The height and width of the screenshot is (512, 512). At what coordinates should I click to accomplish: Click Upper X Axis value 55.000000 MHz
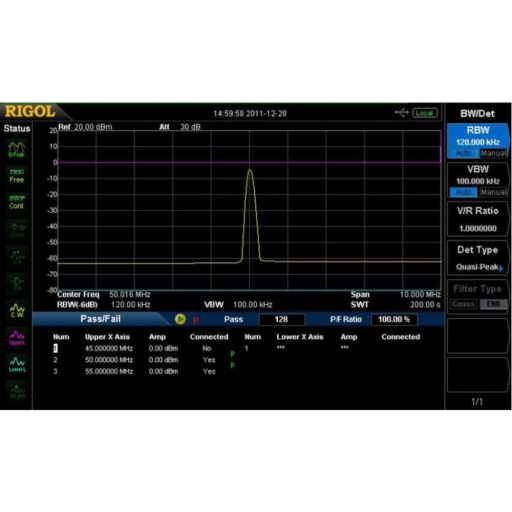109,371
